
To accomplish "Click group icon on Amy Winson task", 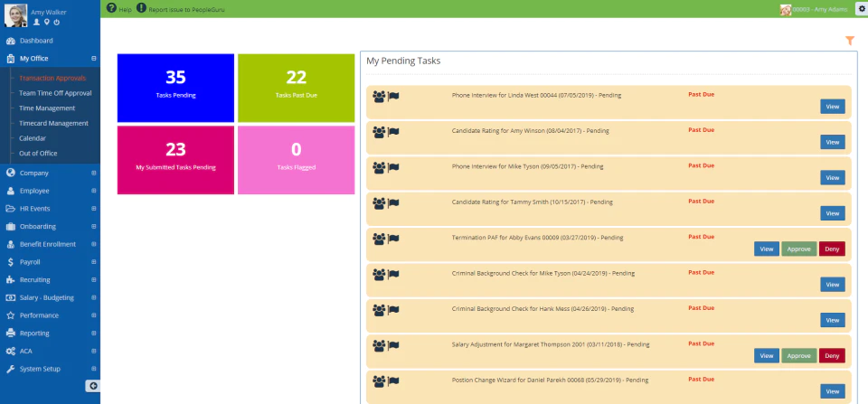I will [x=379, y=132].
